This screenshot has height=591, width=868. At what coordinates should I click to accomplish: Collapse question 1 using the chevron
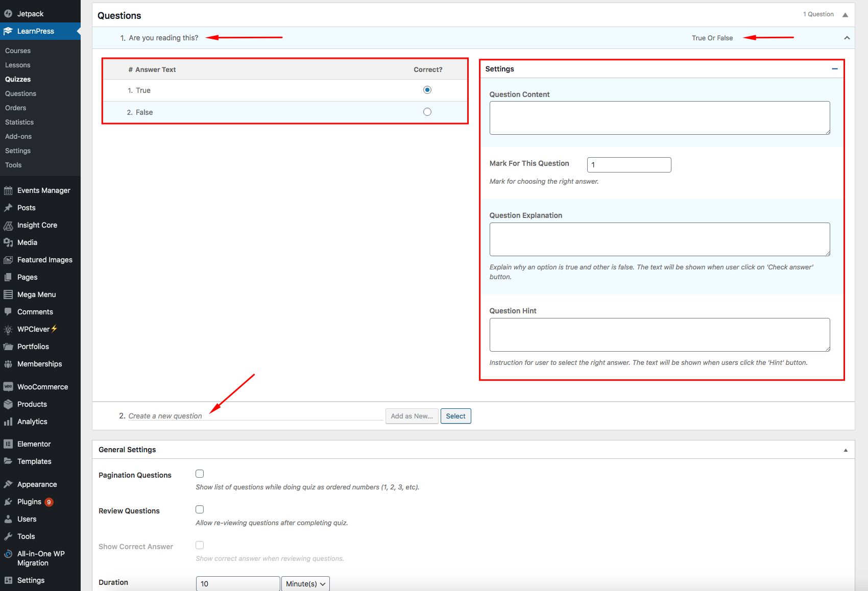[847, 38]
